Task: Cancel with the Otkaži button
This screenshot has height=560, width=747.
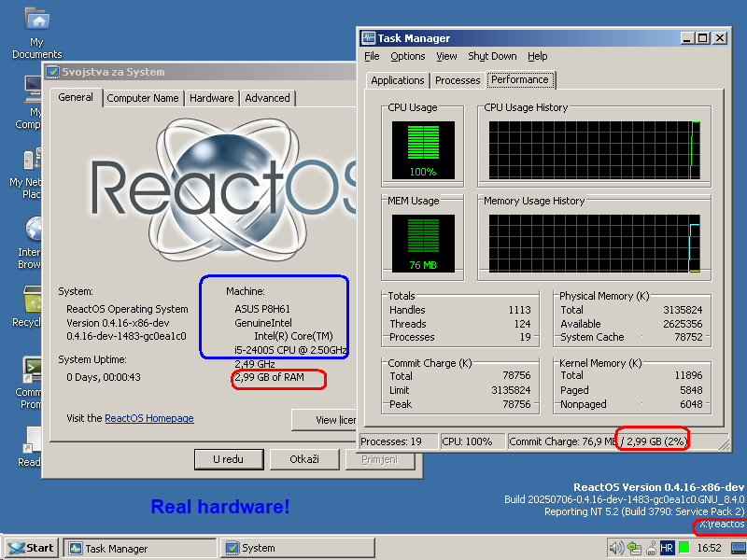Action: [x=304, y=459]
